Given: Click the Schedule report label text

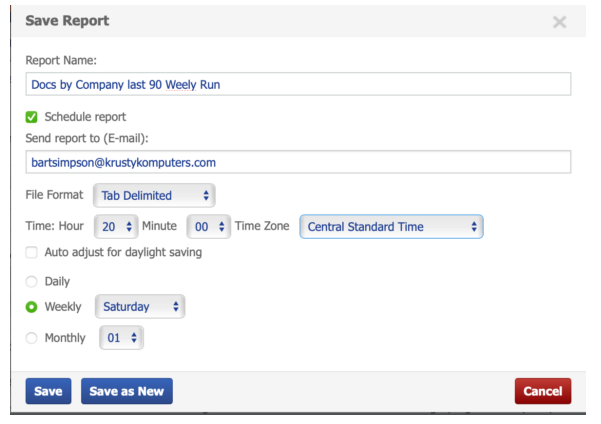Looking at the screenshot, I should [x=85, y=117].
